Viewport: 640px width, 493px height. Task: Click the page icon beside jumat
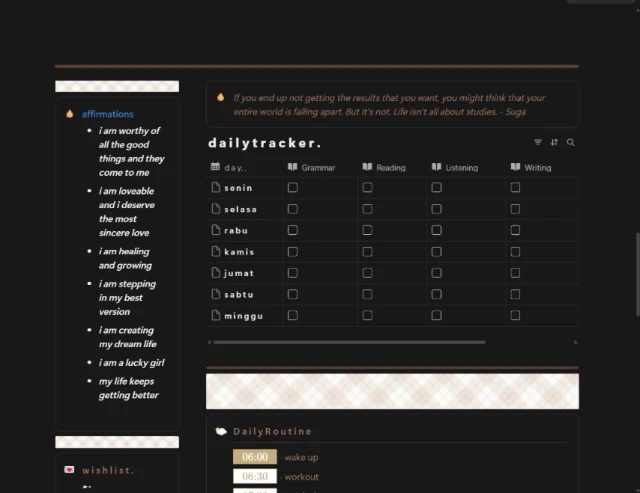pyautogui.click(x=216, y=273)
